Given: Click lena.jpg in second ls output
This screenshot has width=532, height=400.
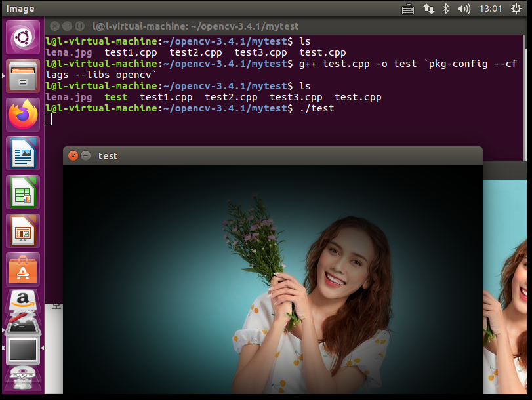Looking at the screenshot, I should (x=68, y=97).
